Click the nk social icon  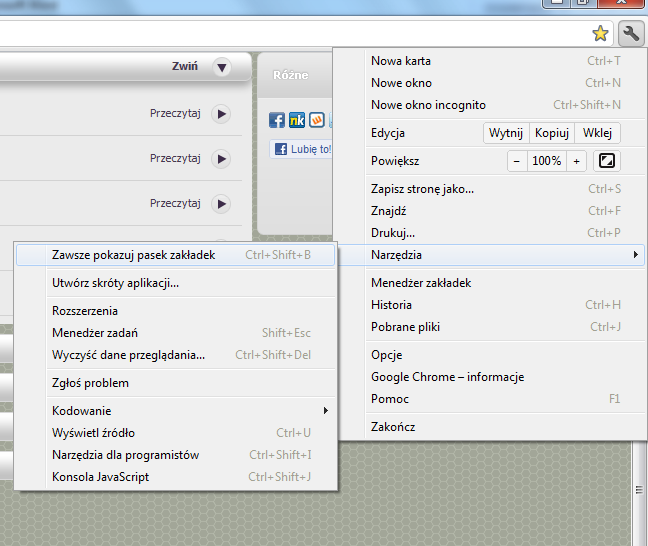(x=297, y=120)
